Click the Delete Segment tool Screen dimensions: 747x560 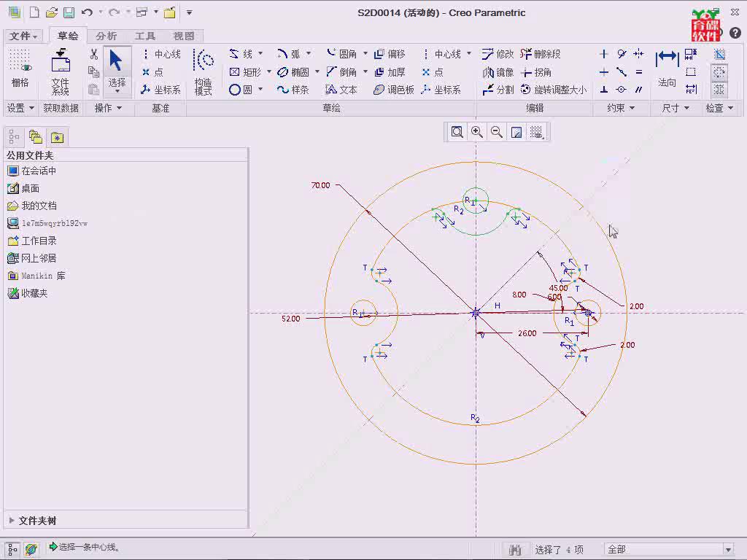541,54
